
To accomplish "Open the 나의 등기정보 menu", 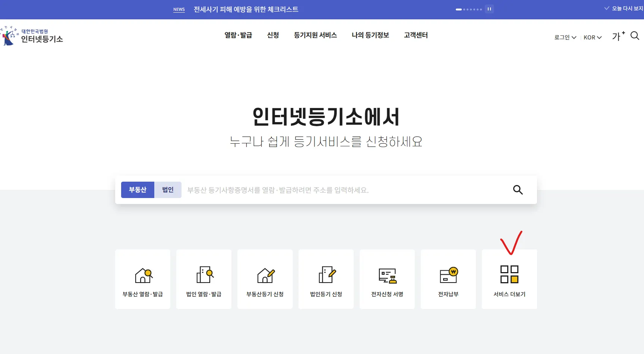I will [x=370, y=35].
